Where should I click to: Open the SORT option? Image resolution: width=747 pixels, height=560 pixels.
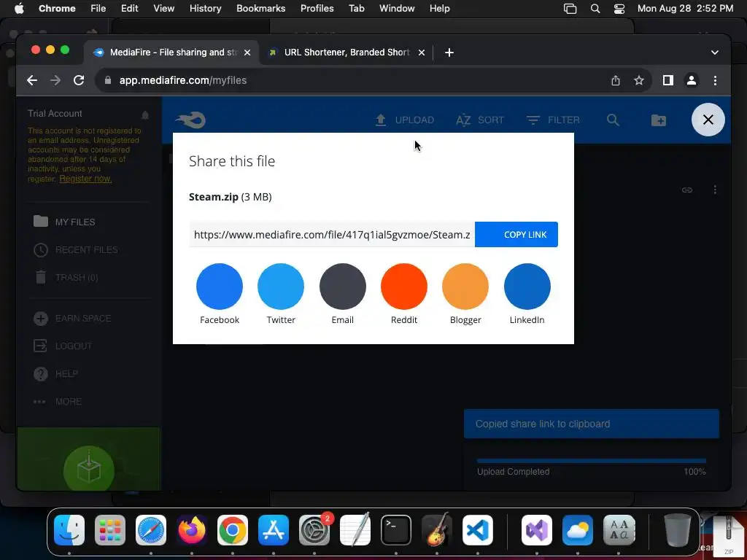click(x=480, y=120)
